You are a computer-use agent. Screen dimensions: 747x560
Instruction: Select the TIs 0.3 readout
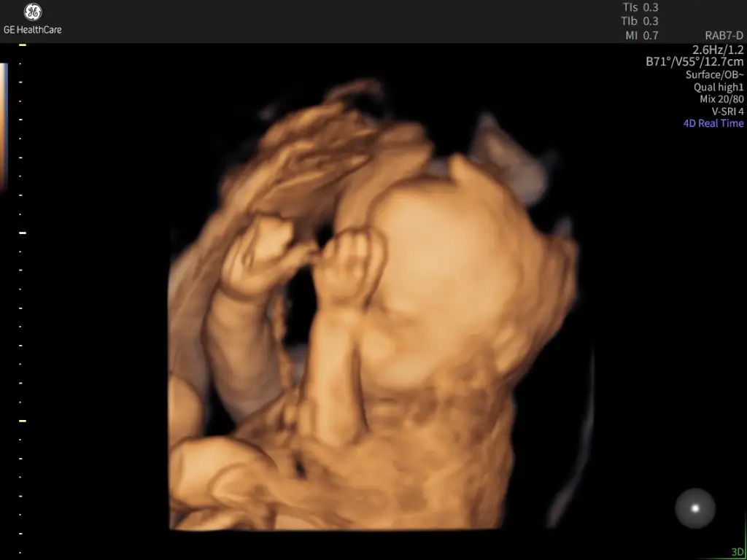[640, 7]
